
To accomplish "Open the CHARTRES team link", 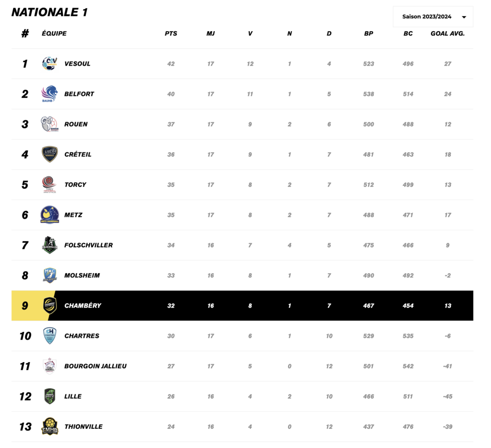I will [x=82, y=336].
